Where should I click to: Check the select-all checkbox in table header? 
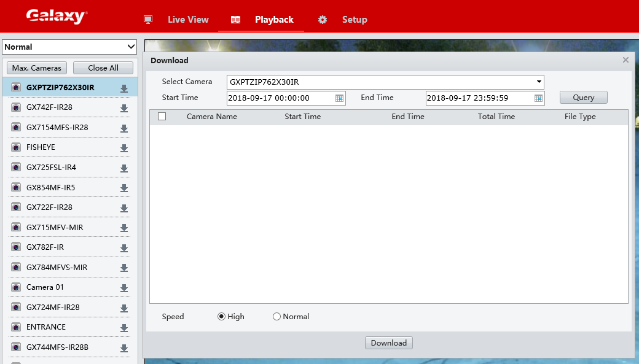point(162,117)
